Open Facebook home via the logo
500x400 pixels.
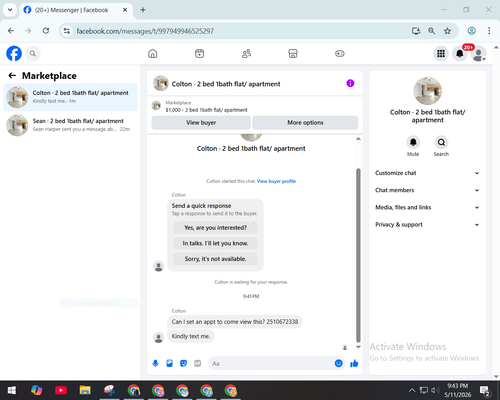point(14,53)
